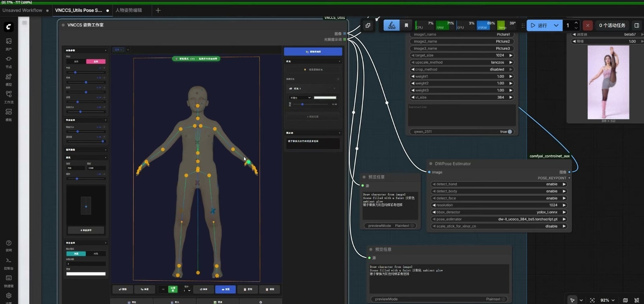644x304 pixels.
Task: Click the puzzle-piece extensions icon
Action: coord(368,25)
